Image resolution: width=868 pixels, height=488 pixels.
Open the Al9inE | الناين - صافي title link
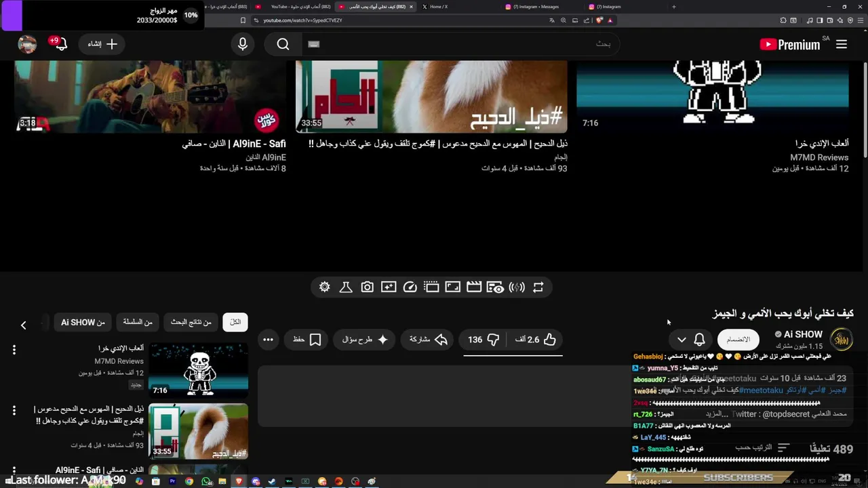[x=234, y=144]
